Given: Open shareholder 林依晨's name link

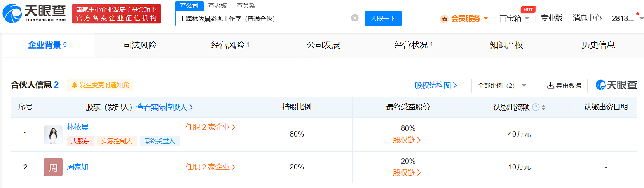Looking at the screenshot, I should [78, 127].
